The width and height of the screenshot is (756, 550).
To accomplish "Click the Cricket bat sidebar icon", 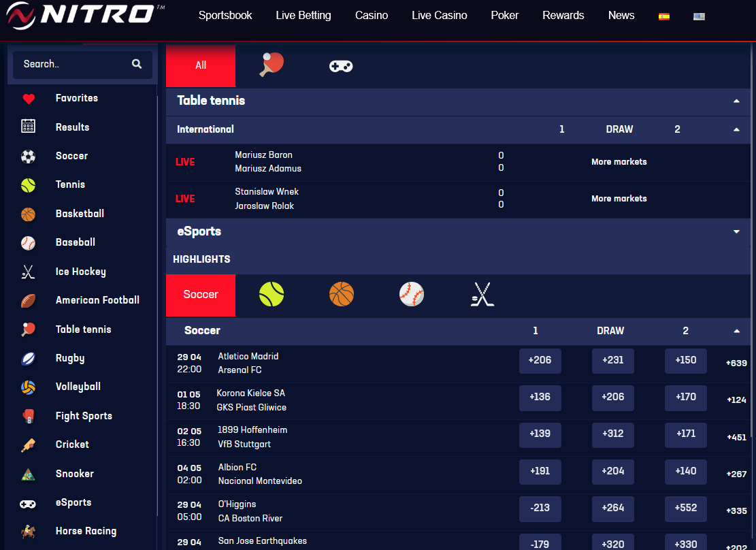I will [28, 444].
